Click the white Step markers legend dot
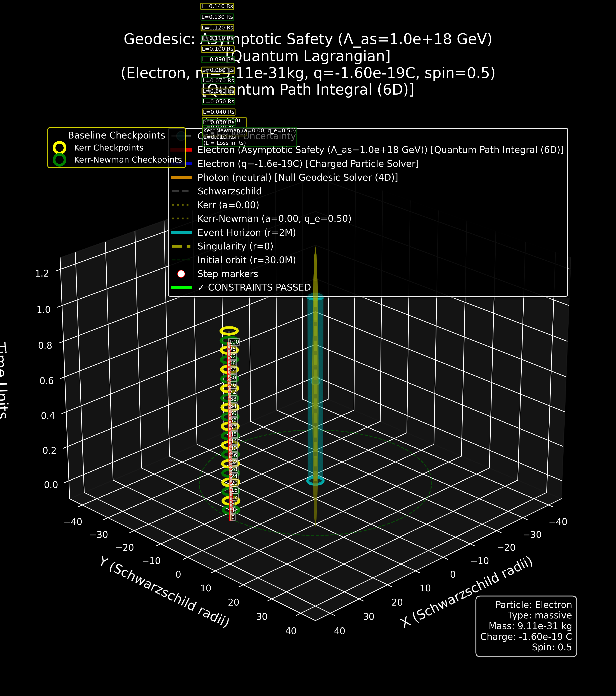 (x=181, y=274)
